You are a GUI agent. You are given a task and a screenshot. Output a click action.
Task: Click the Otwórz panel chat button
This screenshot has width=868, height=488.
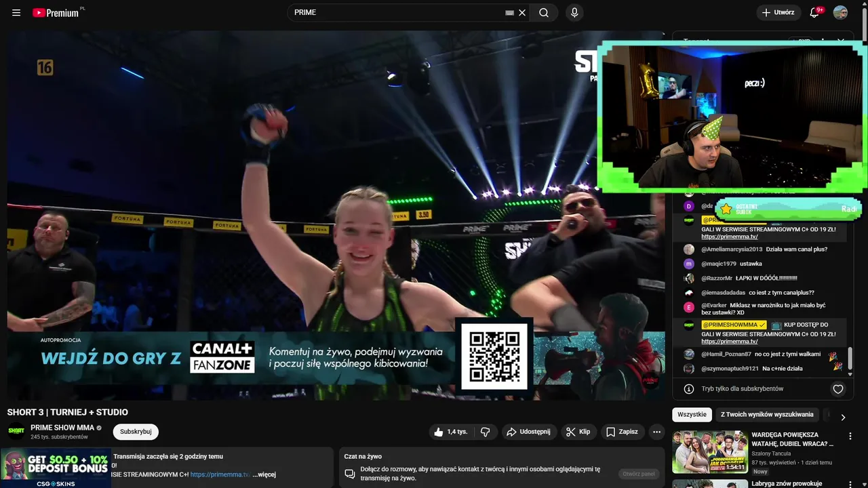637,474
